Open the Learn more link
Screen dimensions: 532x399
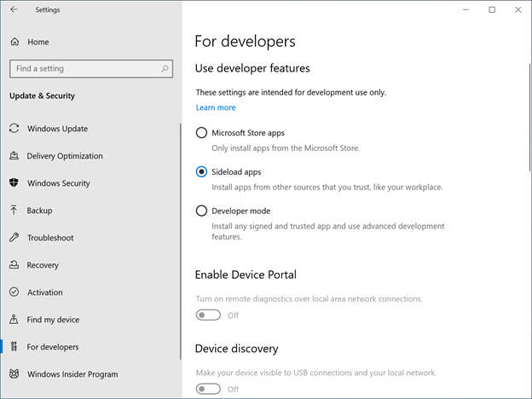pos(216,107)
